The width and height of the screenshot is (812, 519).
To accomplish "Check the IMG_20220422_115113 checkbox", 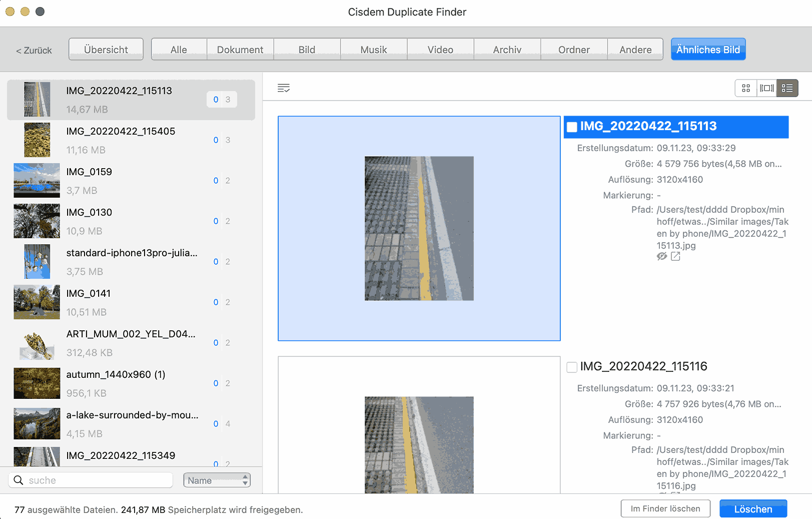I will point(572,127).
